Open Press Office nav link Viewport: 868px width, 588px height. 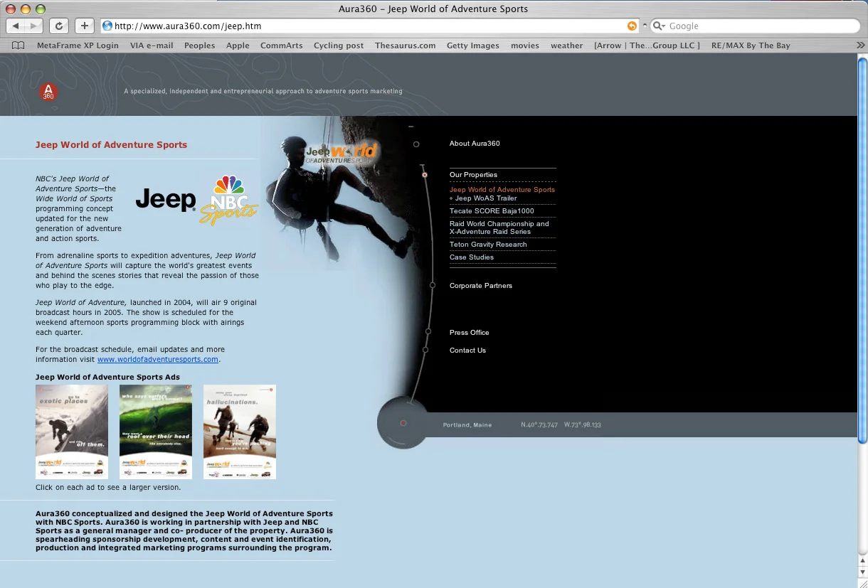click(469, 333)
